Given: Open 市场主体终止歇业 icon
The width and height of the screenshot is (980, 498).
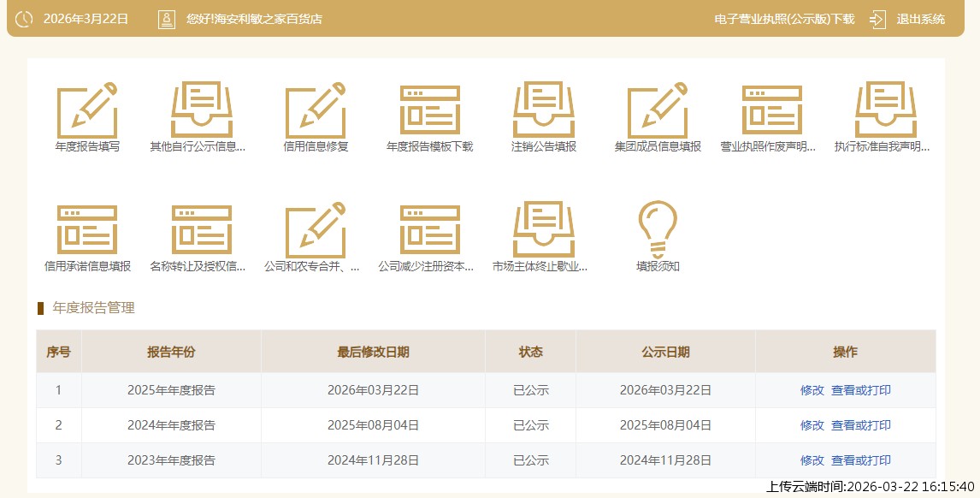Looking at the screenshot, I should coord(544,230).
